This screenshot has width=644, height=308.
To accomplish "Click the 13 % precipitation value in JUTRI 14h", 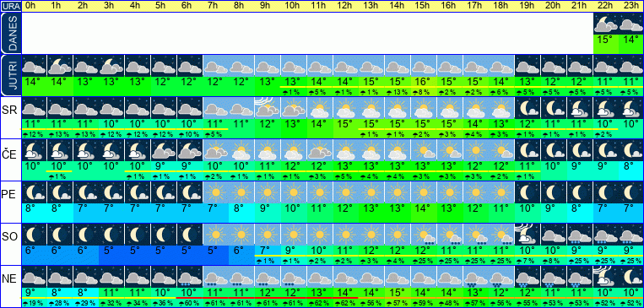I will coord(398,93).
